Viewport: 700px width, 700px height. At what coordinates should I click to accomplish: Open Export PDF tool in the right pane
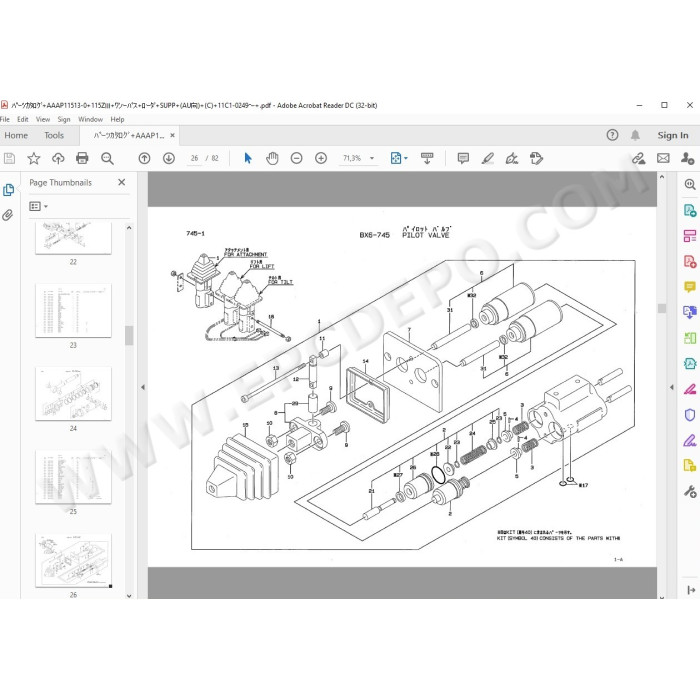[x=690, y=210]
